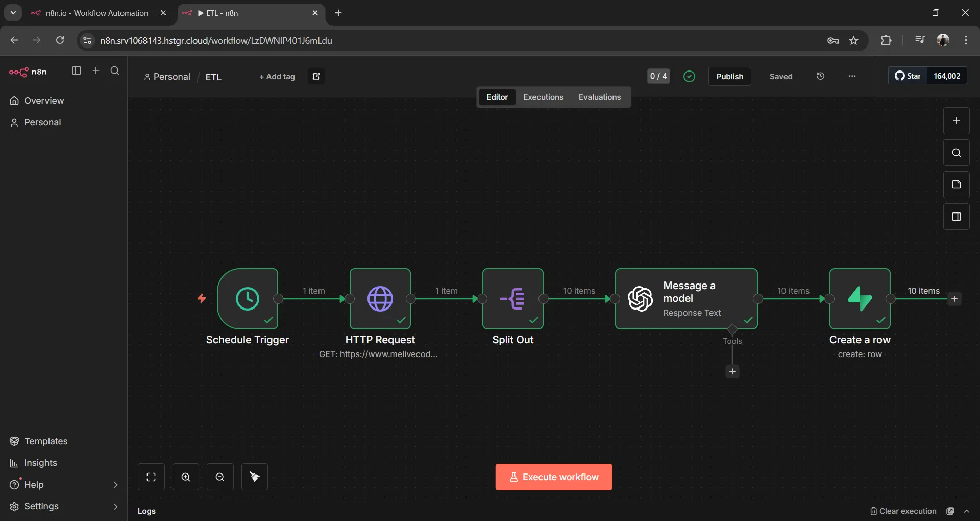Switch to the Executions tab
Screen dimensions: 980x521
[543, 97]
